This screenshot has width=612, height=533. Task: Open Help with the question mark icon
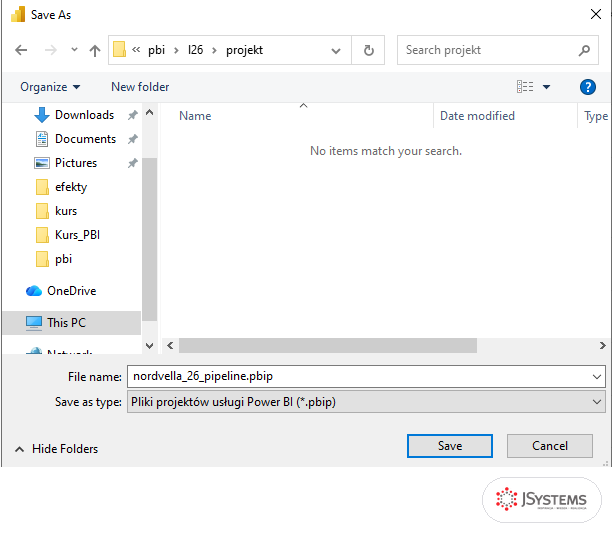point(588,87)
